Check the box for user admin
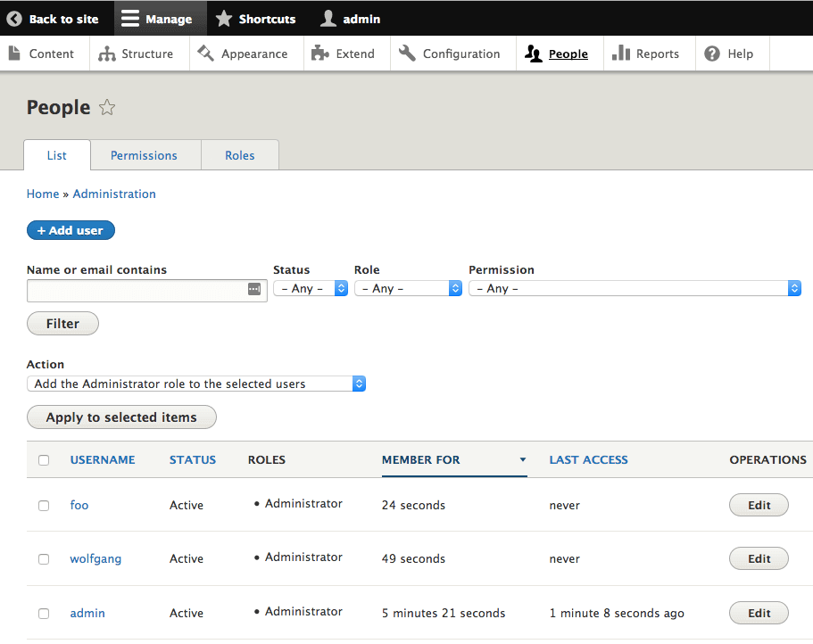813x644 pixels. [44, 614]
